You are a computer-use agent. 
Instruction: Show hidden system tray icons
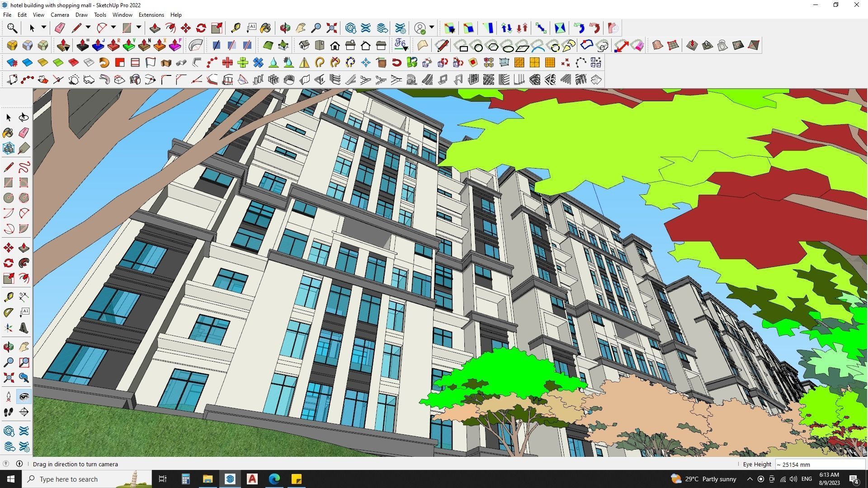click(x=750, y=479)
